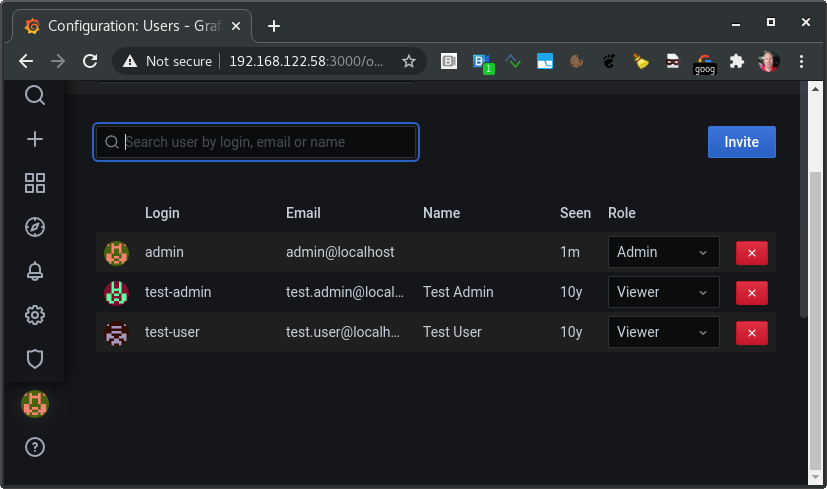Open the Server Admin shield icon
The height and width of the screenshot is (489, 827).
click(35, 358)
